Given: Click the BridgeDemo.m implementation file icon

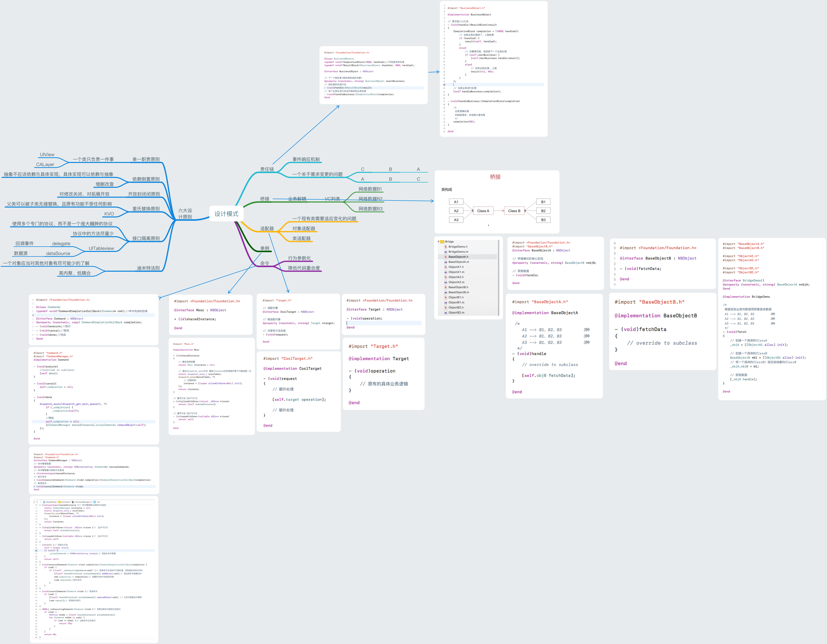Looking at the screenshot, I should point(446,252).
